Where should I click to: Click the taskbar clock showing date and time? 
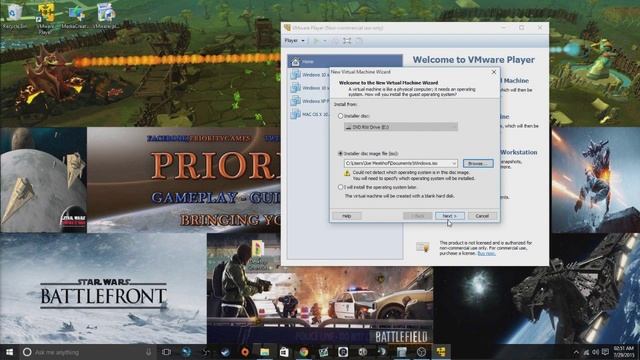click(623, 352)
